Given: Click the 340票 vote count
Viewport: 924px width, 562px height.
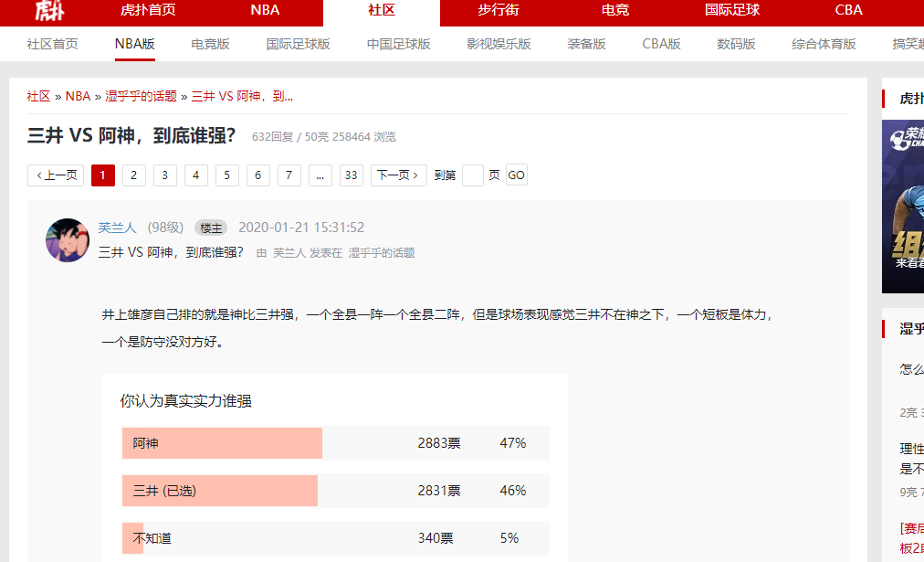Looking at the screenshot, I should click(436, 538).
